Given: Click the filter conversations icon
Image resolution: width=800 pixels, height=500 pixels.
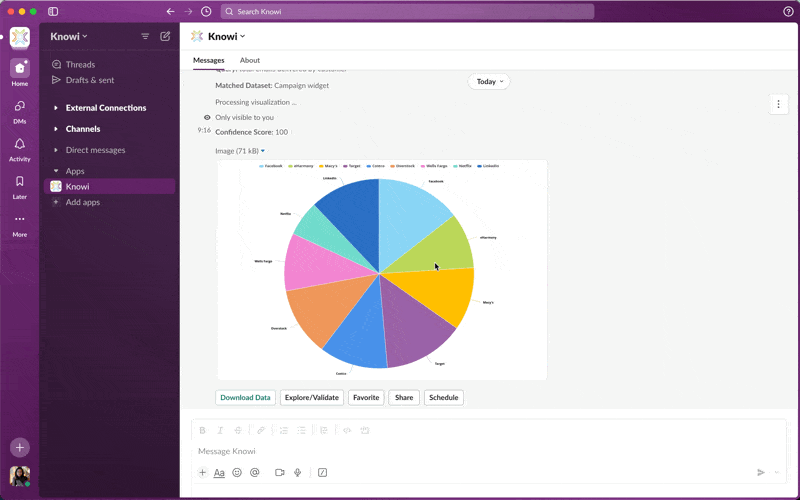Looking at the screenshot, I should (x=145, y=36).
